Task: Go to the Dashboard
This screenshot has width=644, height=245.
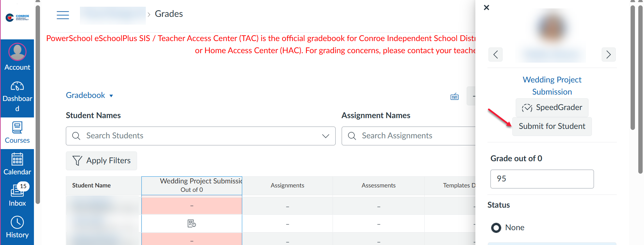Action: click(x=17, y=96)
